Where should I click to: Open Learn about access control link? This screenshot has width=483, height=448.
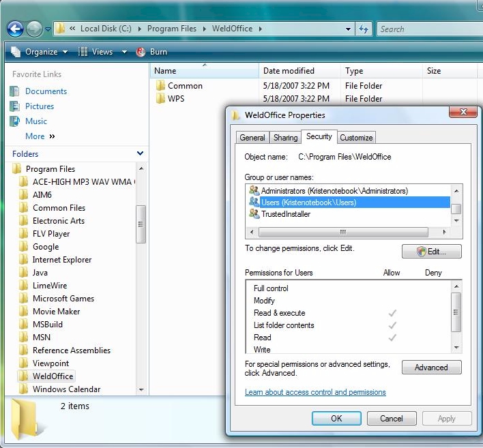(315, 392)
